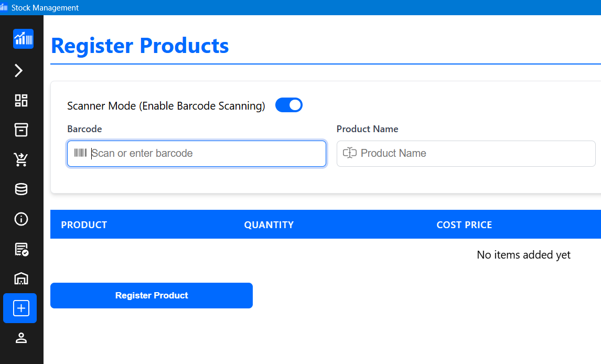
Task: Select the plus-box register icon in sidebar
Action: point(21,308)
